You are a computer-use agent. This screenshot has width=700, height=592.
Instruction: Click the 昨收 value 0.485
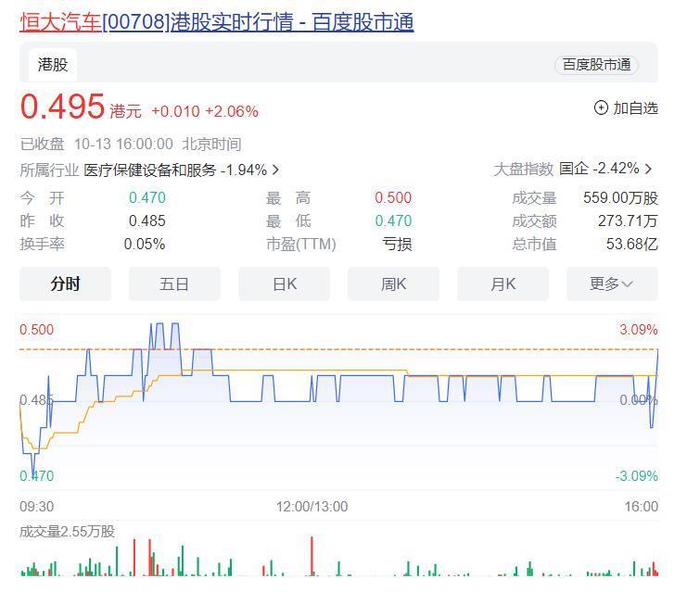[x=146, y=220]
